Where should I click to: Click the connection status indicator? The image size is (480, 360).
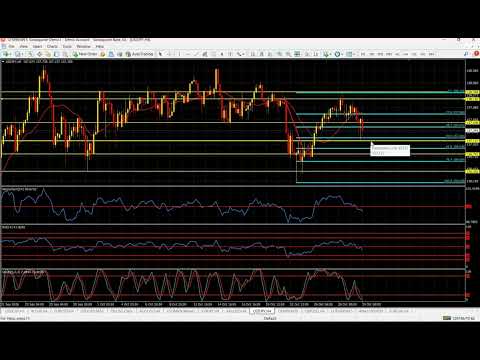click(459, 318)
